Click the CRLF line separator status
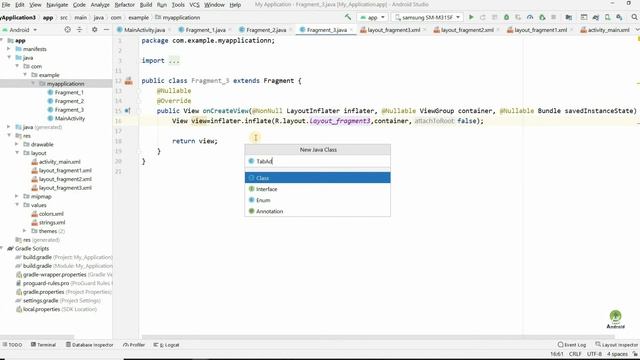The image size is (640, 360). click(x=575, y=354)
